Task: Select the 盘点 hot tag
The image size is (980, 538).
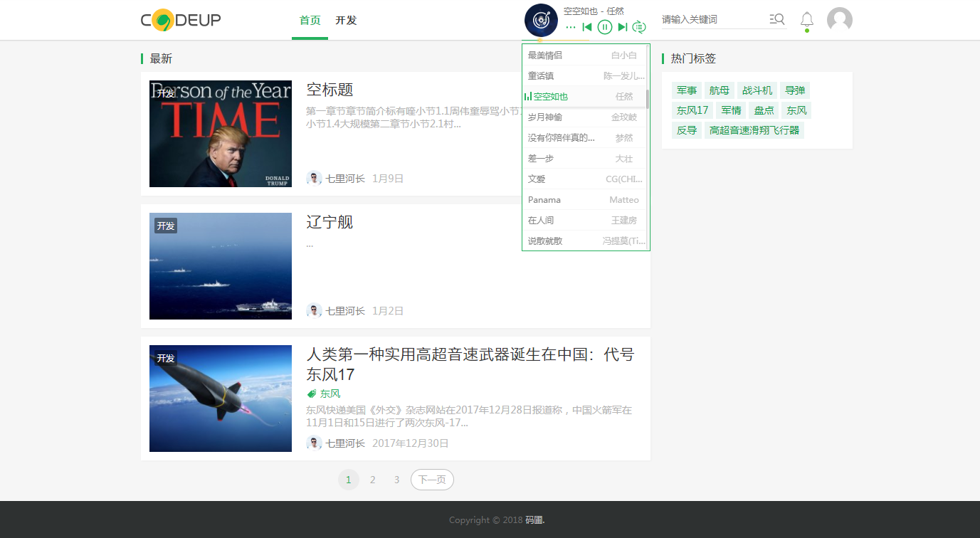Action: coord(764,110)
